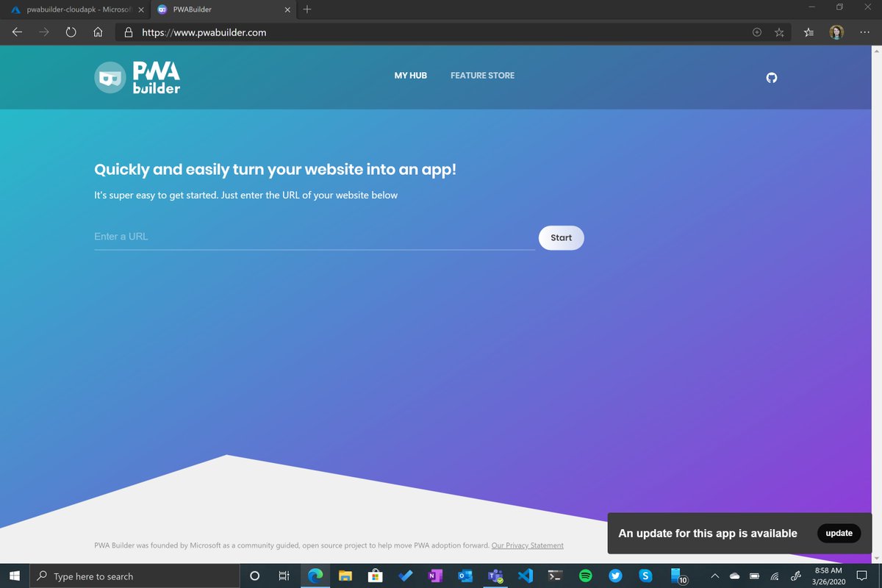Open the Windows Start menu
The width and height of the screenshot is (882, 588).
coord(15,576)
